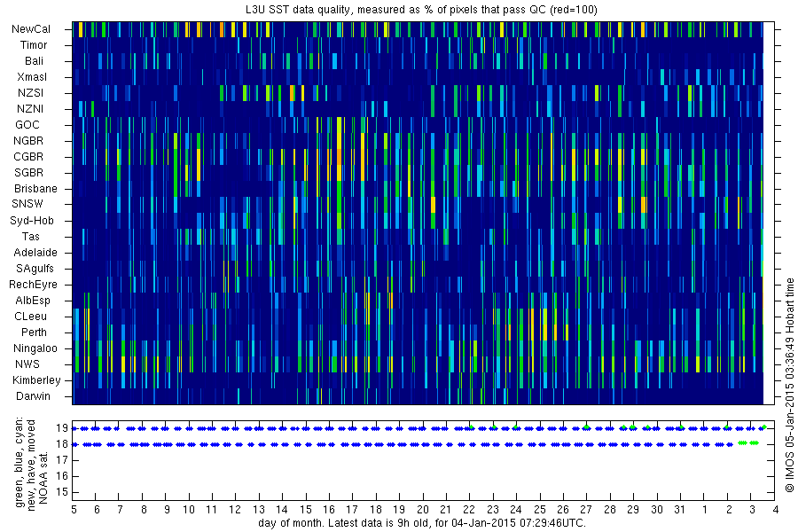Select the NZSI row label
Viewport: 798px width, 532px height.
click(30, 92)
